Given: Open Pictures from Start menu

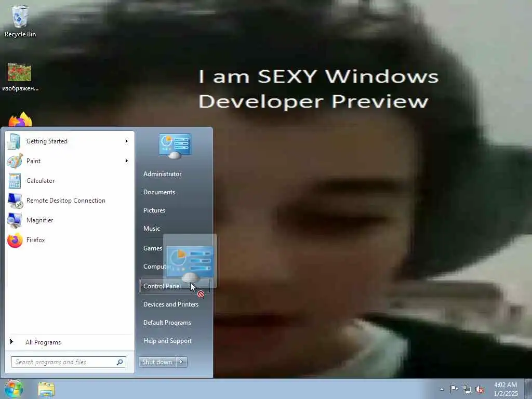Looking at the screenshot, I should pos(154,210).
